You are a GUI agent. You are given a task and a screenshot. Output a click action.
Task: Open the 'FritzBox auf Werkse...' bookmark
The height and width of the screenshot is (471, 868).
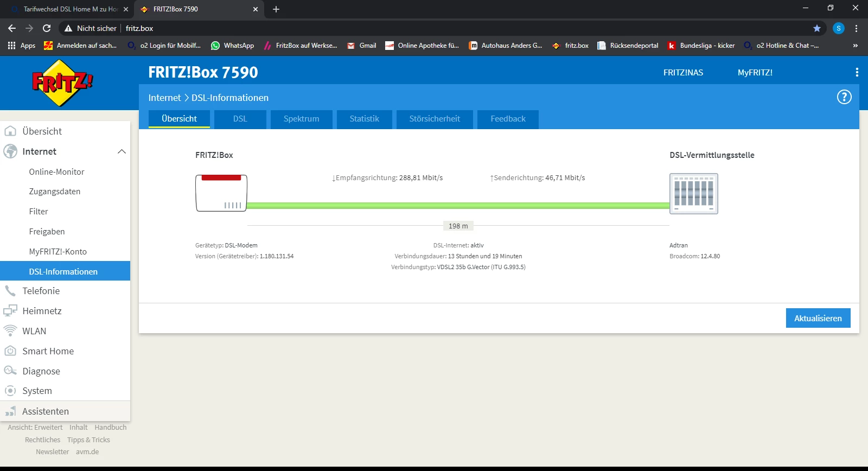pyautogui.click(x=300, y=46)
